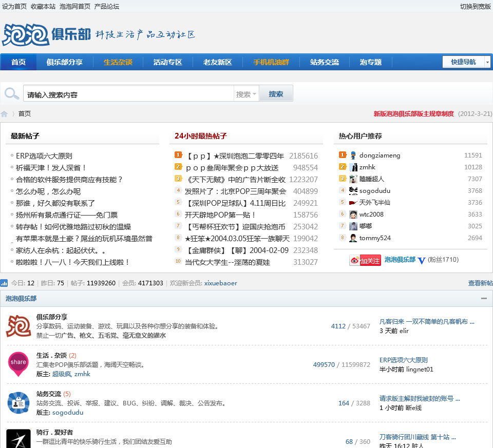Open the username dongziameng profile link

pos(380,155)
